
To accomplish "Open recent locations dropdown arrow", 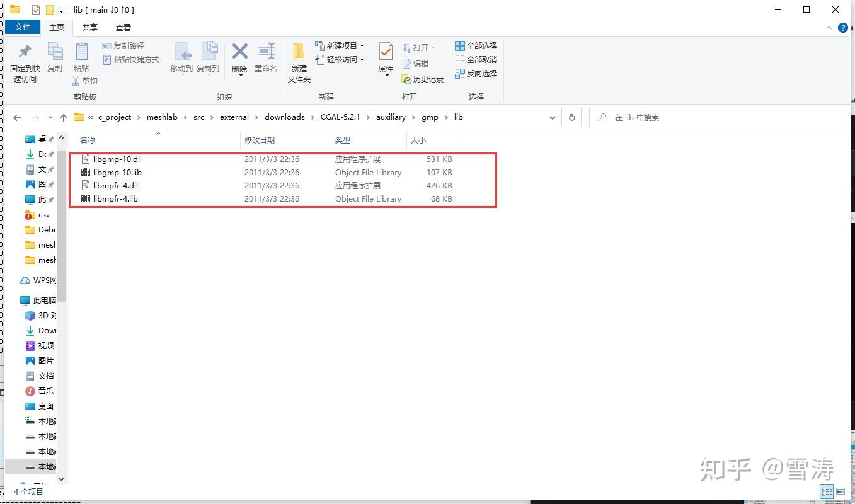I will point(49,118).
